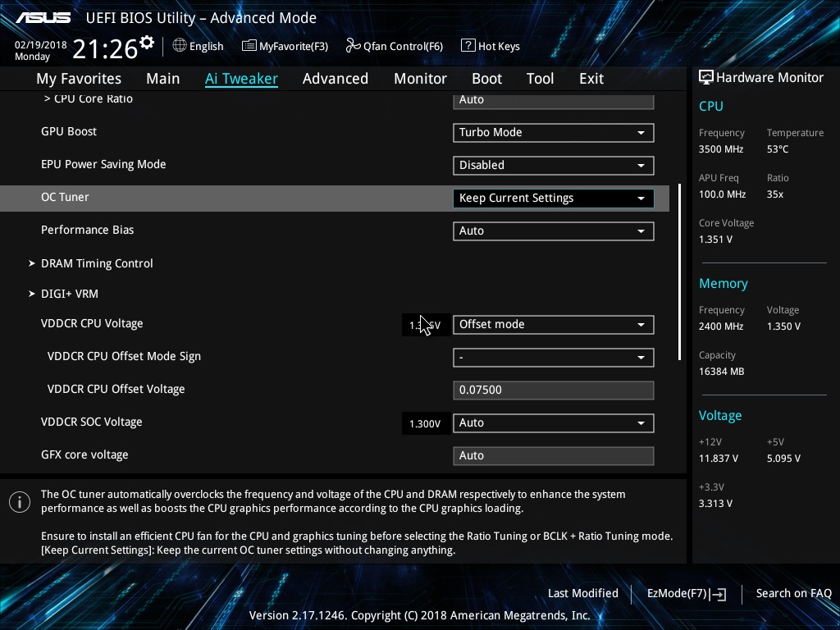Switch to Main tab
Viewport: 840px width, 630px height.
click(163, 79)
